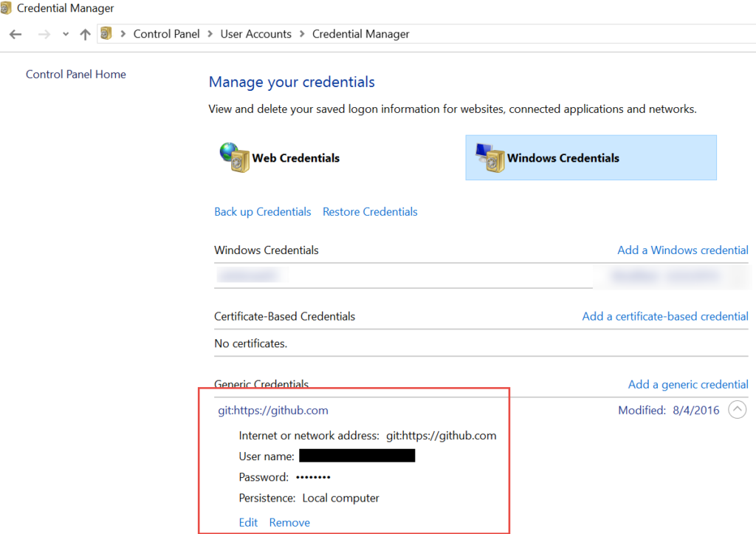Go up one level with the up arrow
The image size is (756, 534).
click(x=86, y=34)
